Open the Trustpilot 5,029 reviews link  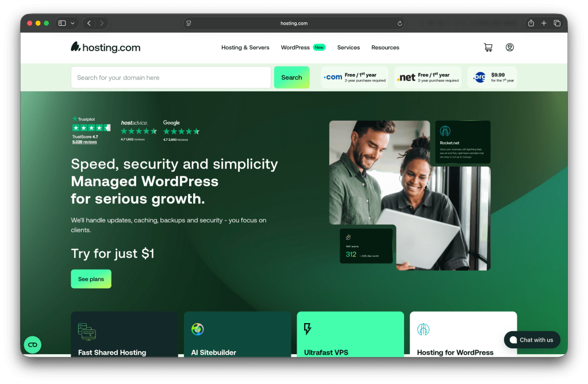pos(84,142)
